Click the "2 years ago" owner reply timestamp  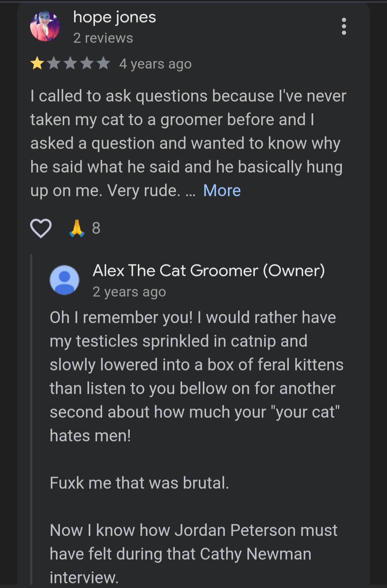129,292
